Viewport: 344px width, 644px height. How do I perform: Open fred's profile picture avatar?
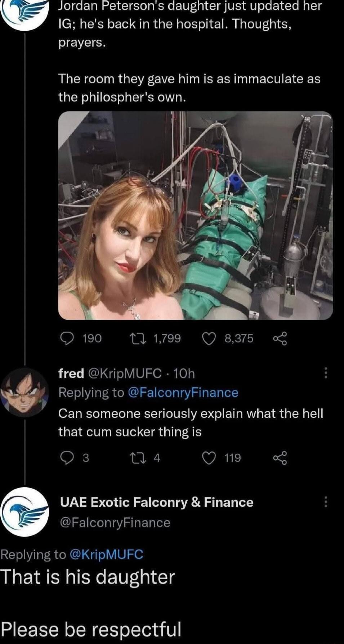point(24,392)
